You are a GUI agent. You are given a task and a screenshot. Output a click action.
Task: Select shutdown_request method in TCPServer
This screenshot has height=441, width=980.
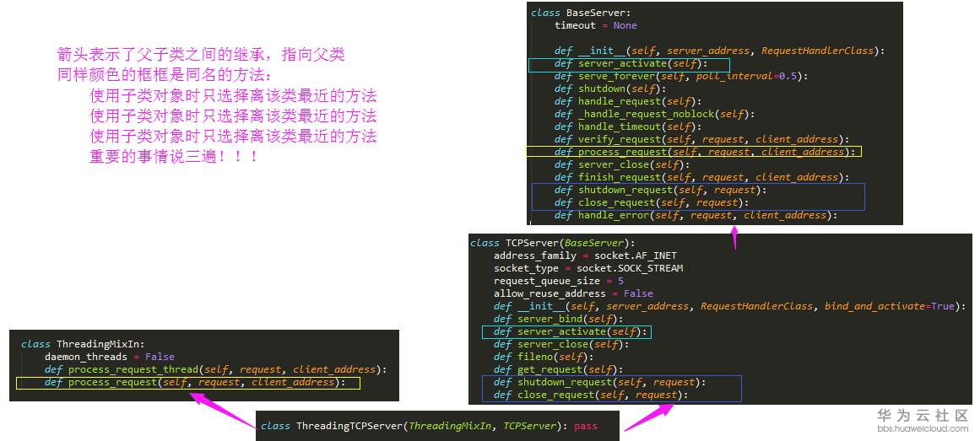(x=600, y=382)
